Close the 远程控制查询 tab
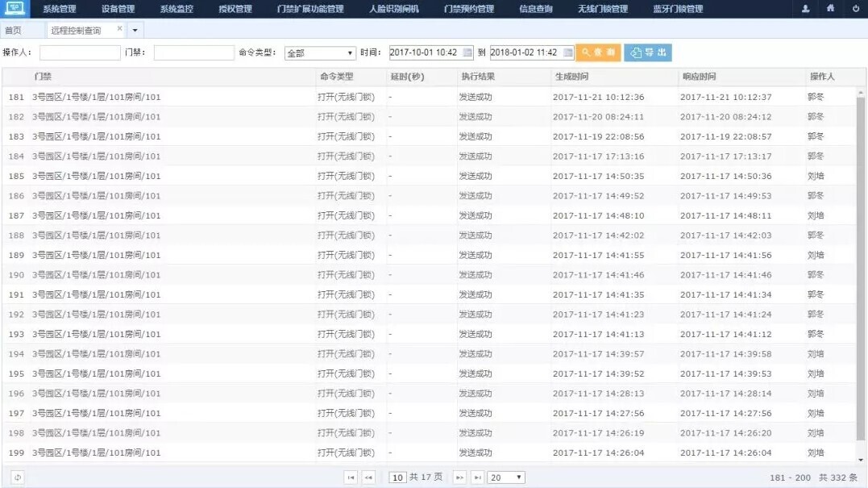 pos(120,28)
